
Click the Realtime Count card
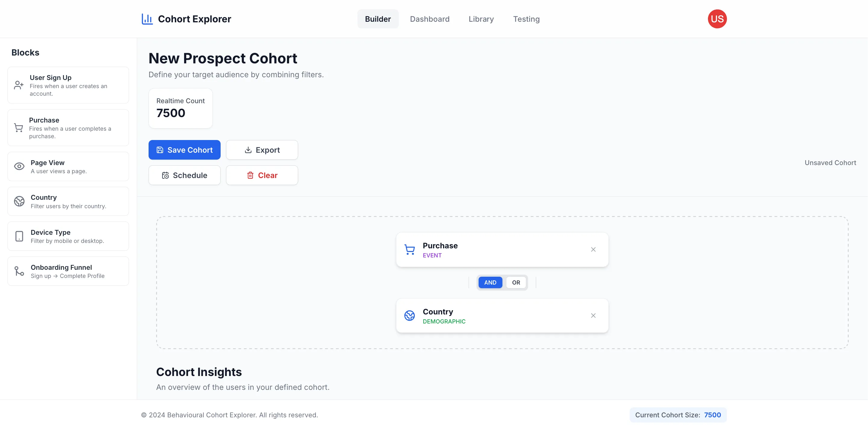pyautogui.click(x=180, y=108)
